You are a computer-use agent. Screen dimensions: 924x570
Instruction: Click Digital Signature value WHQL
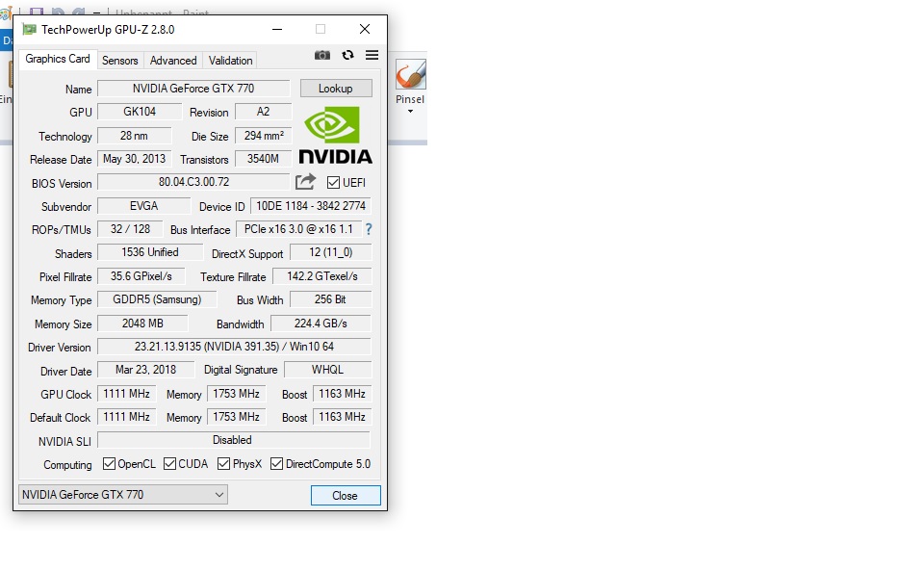(x=327, y=370)
